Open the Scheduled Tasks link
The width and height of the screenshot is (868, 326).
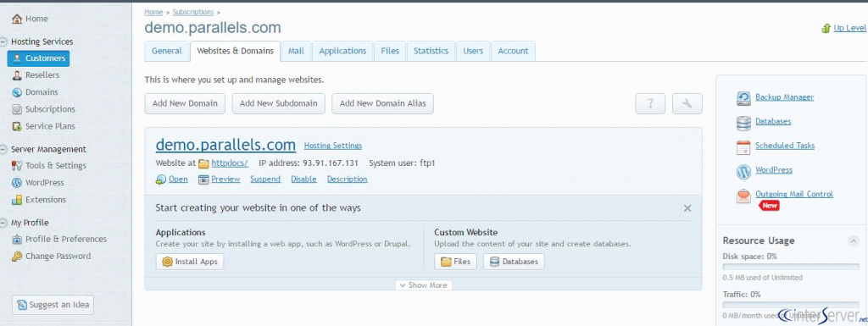pos(785,146)
